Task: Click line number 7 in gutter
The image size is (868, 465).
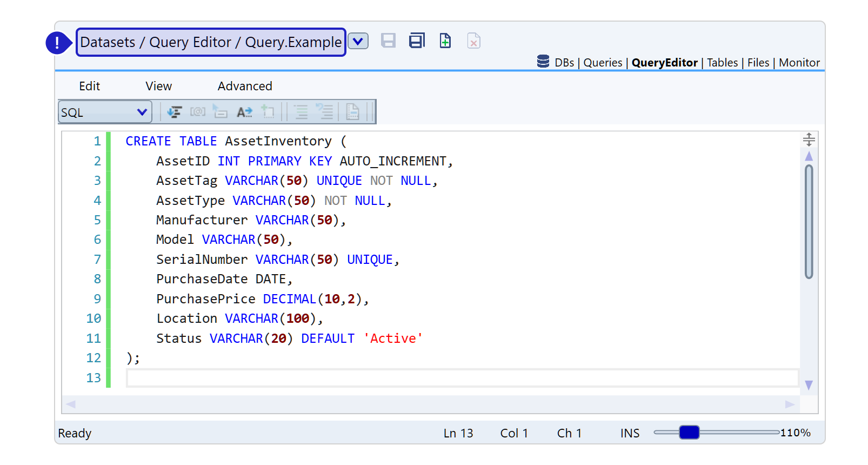Action: point(97,260)
